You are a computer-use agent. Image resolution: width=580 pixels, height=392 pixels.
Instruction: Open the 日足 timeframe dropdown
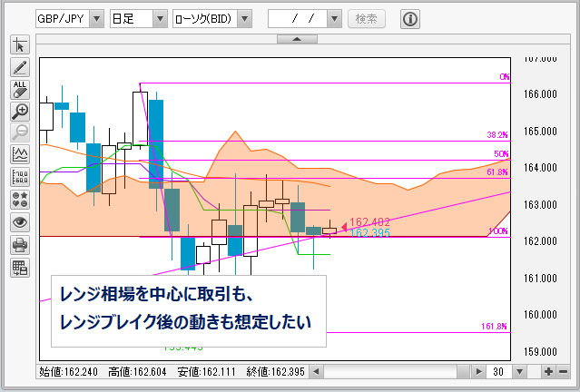click(x=160, y=18)
